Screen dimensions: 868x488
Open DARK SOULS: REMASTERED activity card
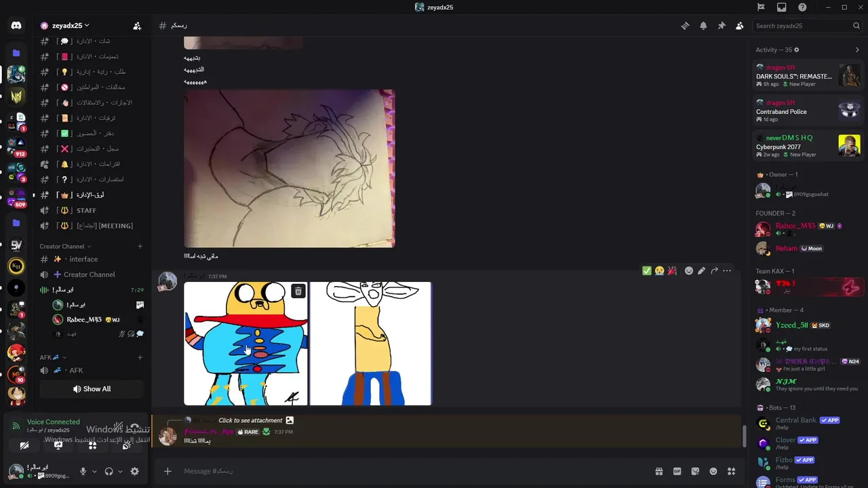(808, 75)
